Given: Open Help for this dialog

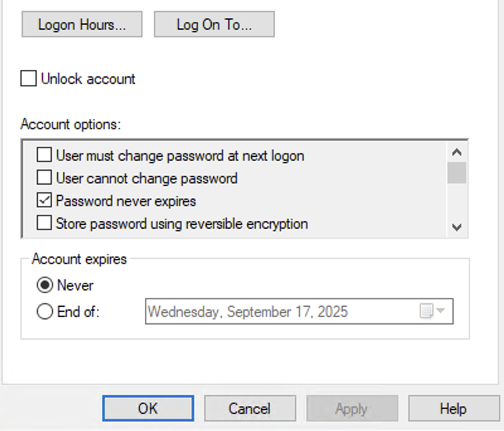Looking at the screenshot, I should coord(454,408).
